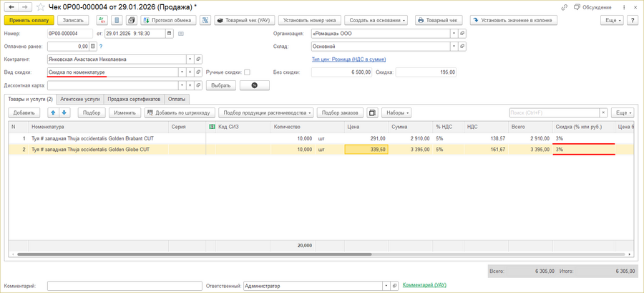Switch to the Агентские услуги tab
Viewport: 644px width, 293px height.
click(80, 99)
